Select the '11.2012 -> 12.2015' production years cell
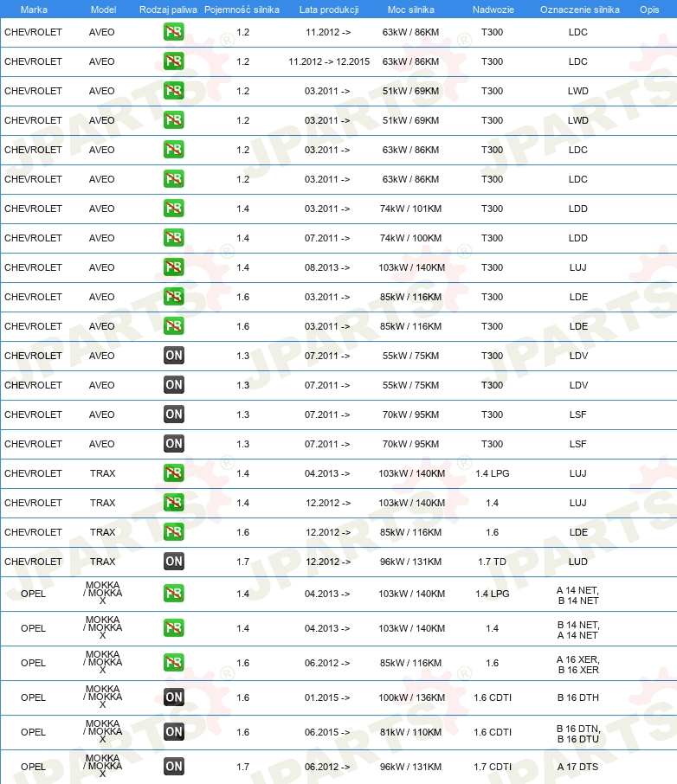 (x=329, y=61)
